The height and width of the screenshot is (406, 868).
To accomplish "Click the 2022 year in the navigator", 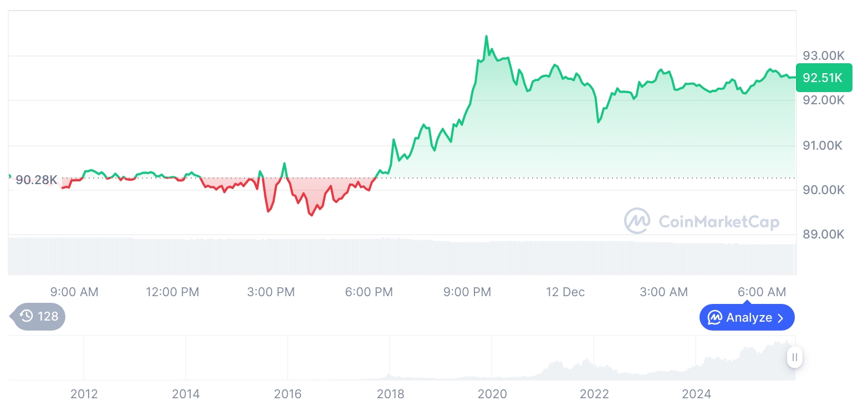I will click(594, 394).
